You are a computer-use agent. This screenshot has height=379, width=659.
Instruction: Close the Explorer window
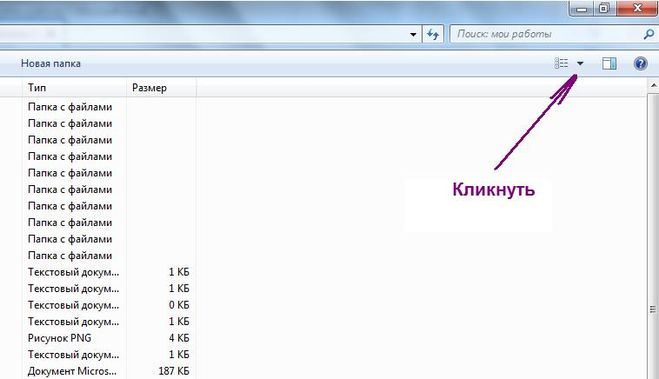637,8
